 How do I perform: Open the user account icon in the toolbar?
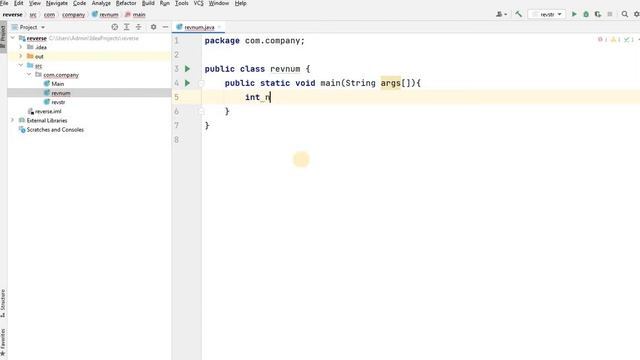tap(501, 14)
